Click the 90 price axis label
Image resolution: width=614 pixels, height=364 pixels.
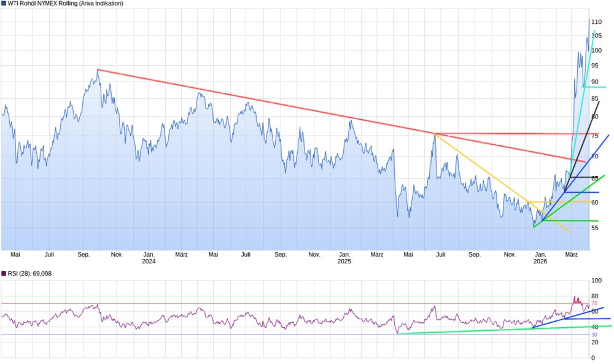(595, 82)
